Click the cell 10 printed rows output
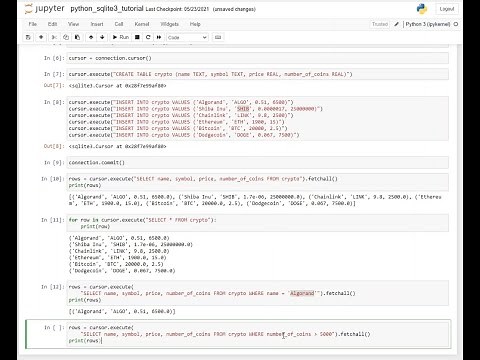Image resolution: width=480 pixels, height=360 pixels. tap(255, 200)
